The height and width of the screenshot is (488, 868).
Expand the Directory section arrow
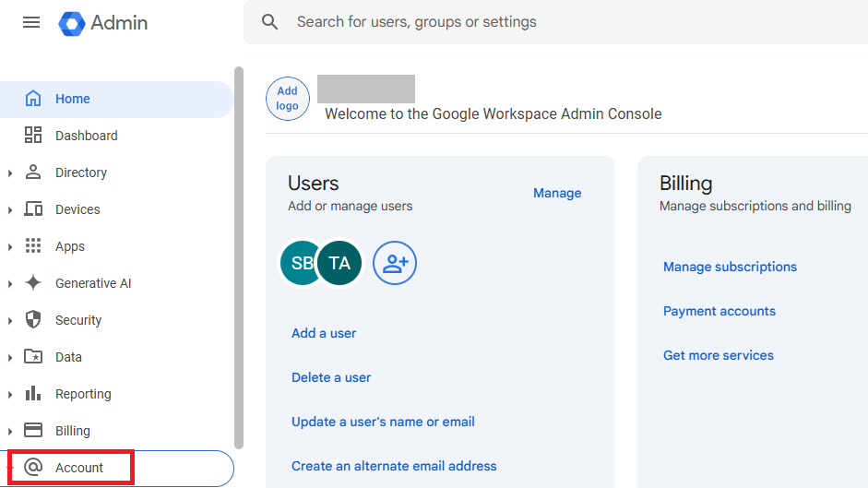10,173
